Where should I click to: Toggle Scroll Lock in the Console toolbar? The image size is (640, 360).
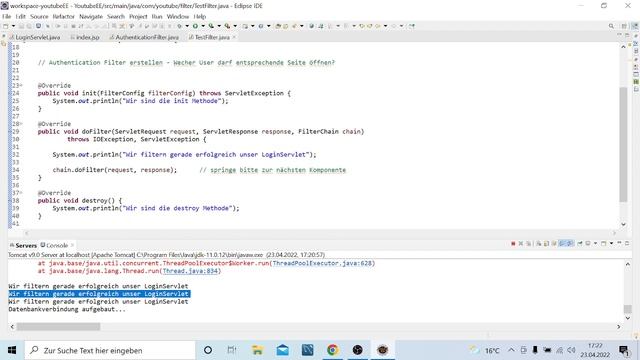click(x=547, y=244)
